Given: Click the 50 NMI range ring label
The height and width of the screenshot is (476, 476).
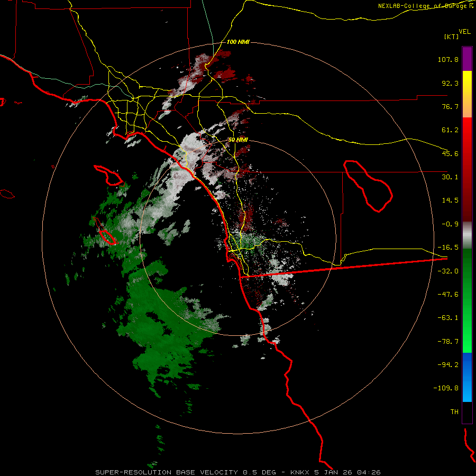Looking at the screenshot, I should [x=238, y=140].
